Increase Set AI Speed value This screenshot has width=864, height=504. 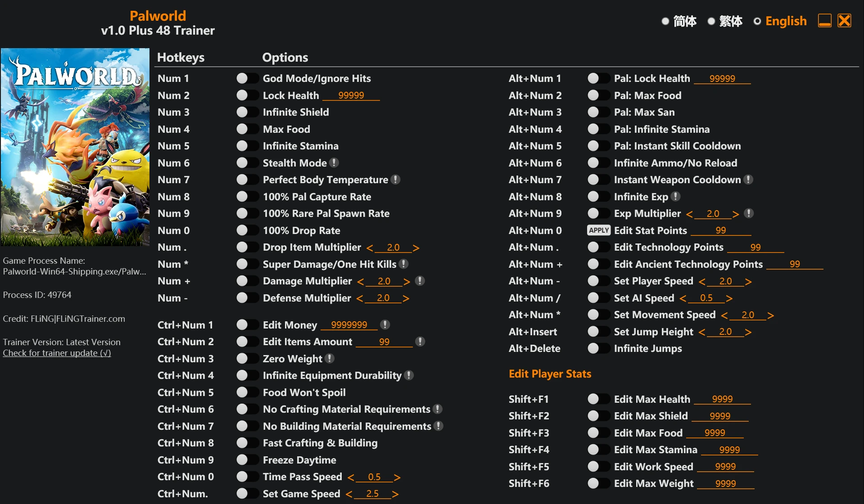(729, 298)
